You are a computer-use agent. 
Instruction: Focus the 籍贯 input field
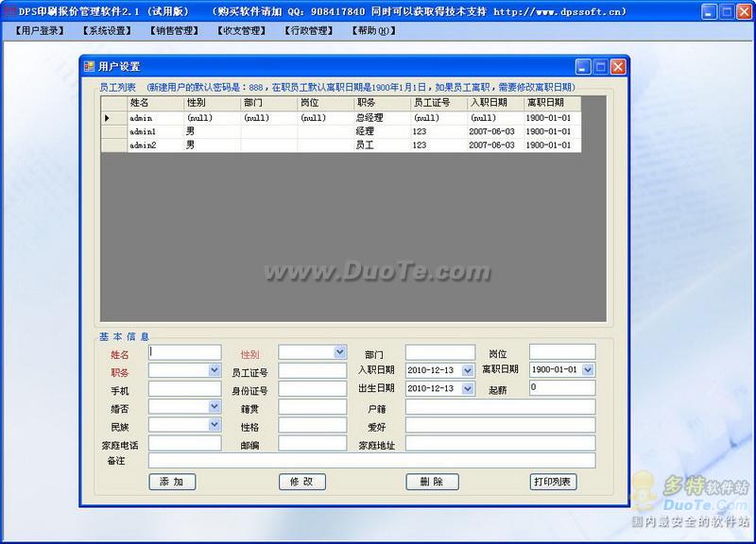tap(313, 407)
